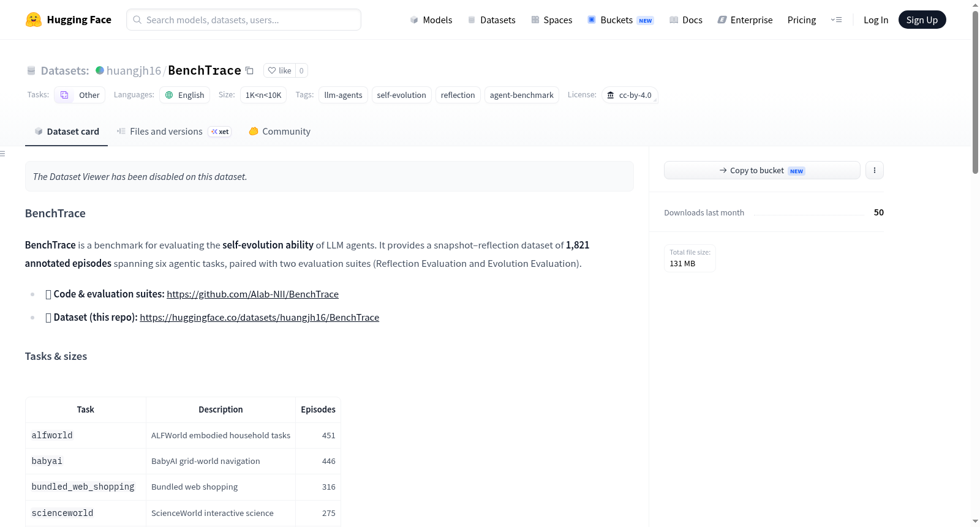Switch to Files and versions tab
Viewport: 980px width, 527px height.
pos(174,132)
